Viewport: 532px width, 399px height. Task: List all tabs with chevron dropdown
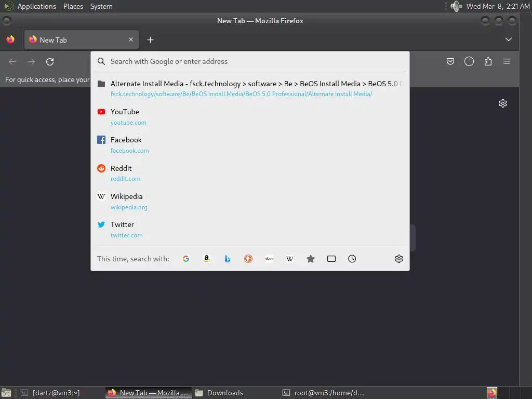pyautogui.click(x=508, y=39)
